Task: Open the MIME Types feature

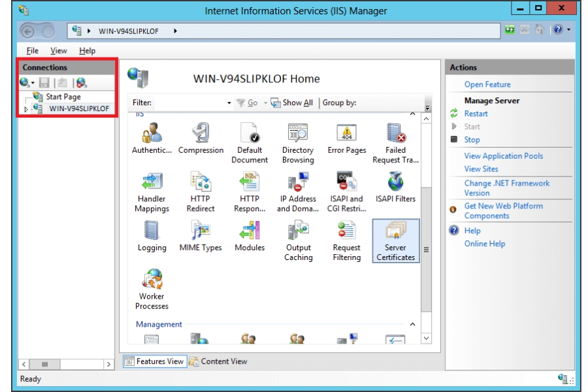Action: point(201,236)
